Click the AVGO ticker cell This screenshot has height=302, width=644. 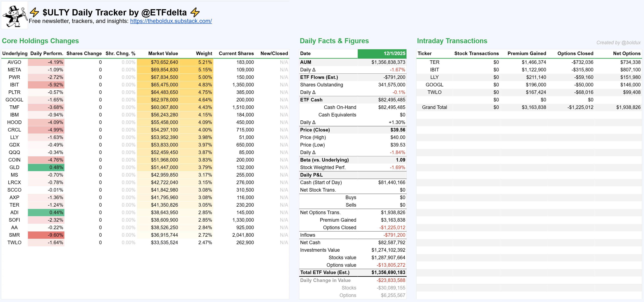tap(14, 62)
